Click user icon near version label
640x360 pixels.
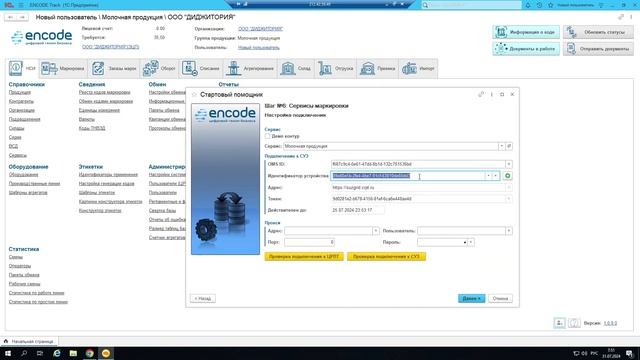point(559,323)
